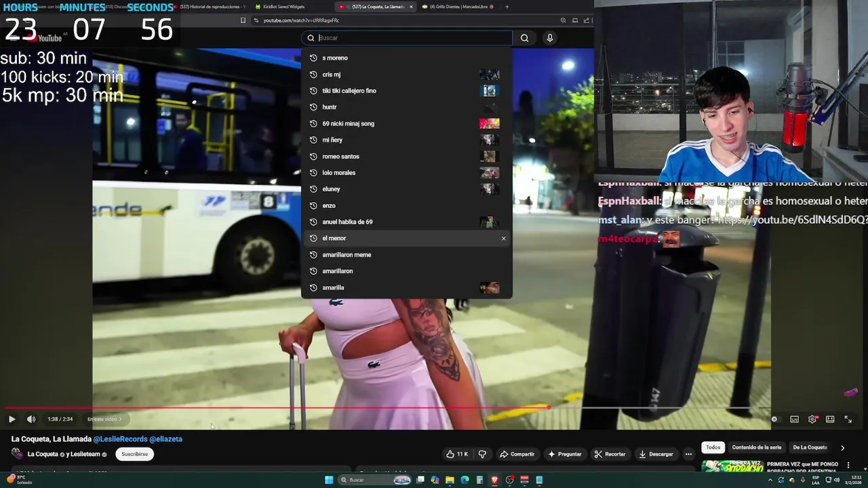Select the Contenido de la serie chip
Image resolution: width=868 pixels, height=488 pixels.
[756, 447]
